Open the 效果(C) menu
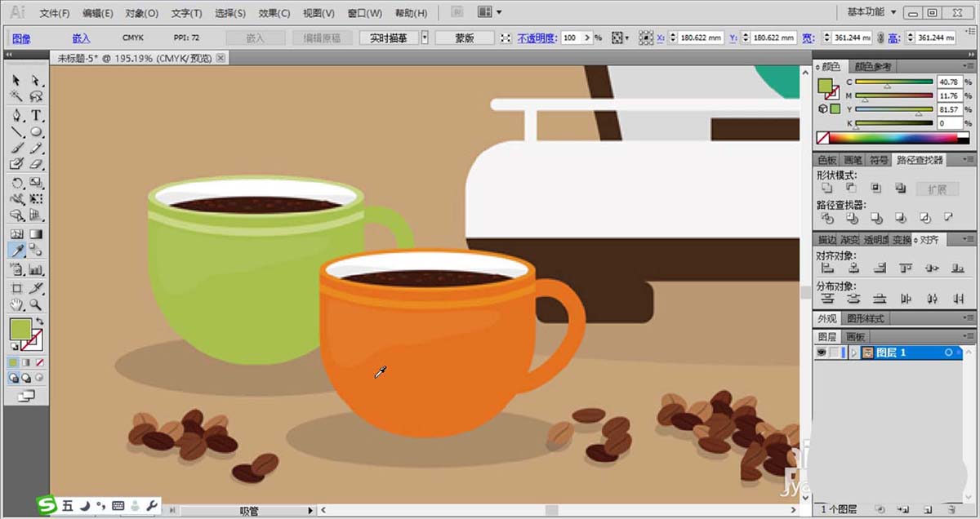 point(274,13)
